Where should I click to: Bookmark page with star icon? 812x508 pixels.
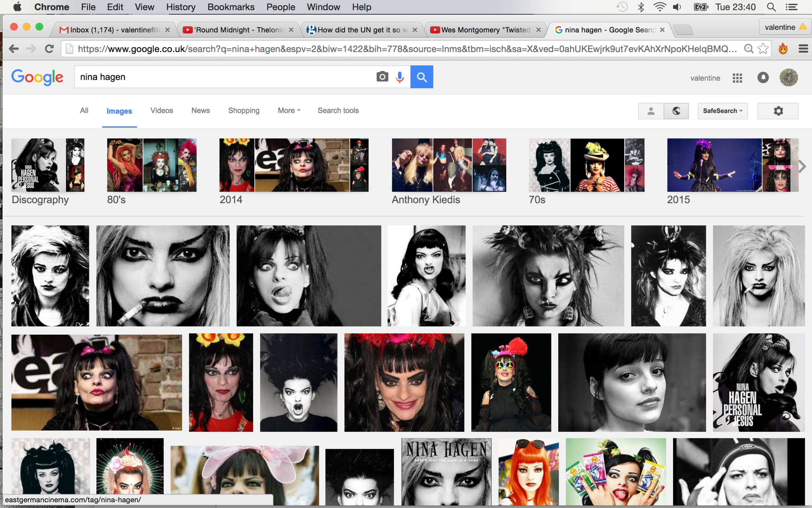point(763,49)
